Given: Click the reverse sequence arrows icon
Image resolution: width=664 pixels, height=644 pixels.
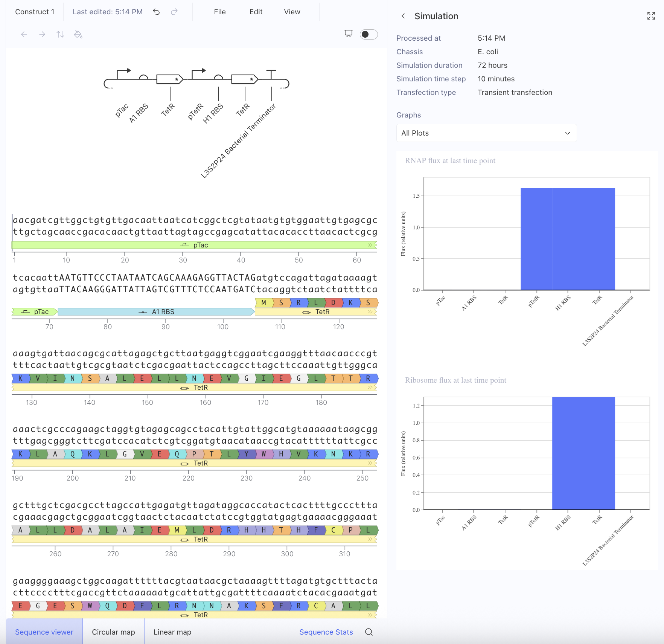Looking at the screenshot, I should tap(60, 35).
